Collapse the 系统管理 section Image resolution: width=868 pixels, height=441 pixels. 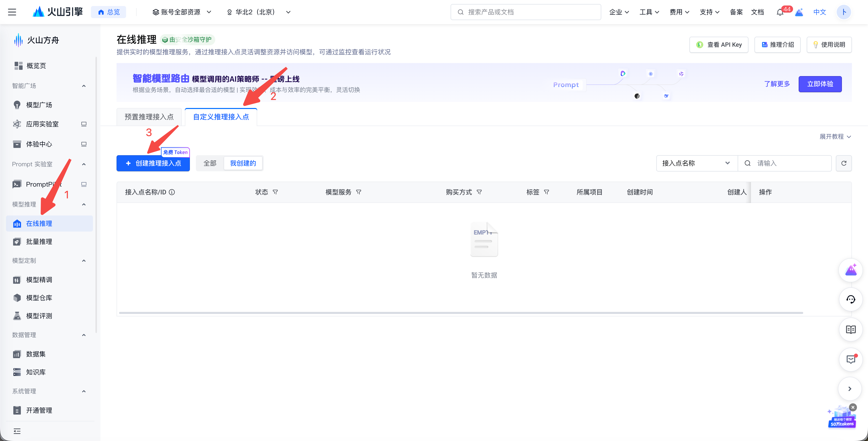tap(84, 391)
